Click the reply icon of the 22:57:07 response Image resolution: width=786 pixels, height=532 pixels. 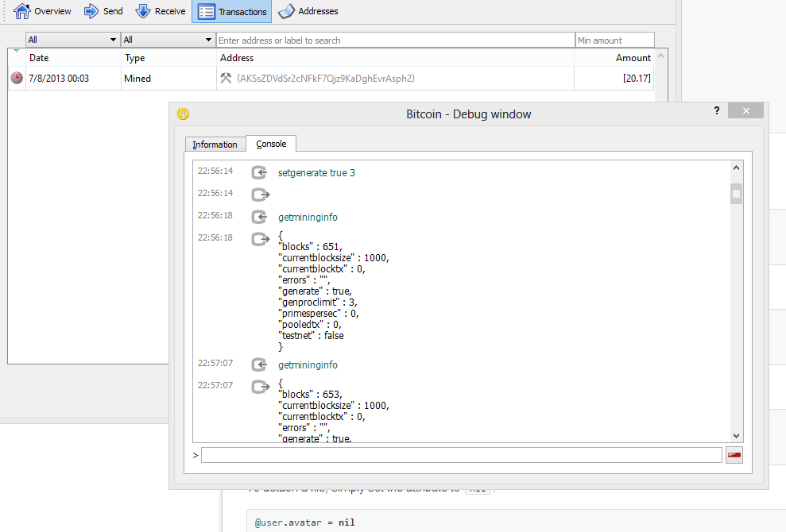click(x=260, y=387)
